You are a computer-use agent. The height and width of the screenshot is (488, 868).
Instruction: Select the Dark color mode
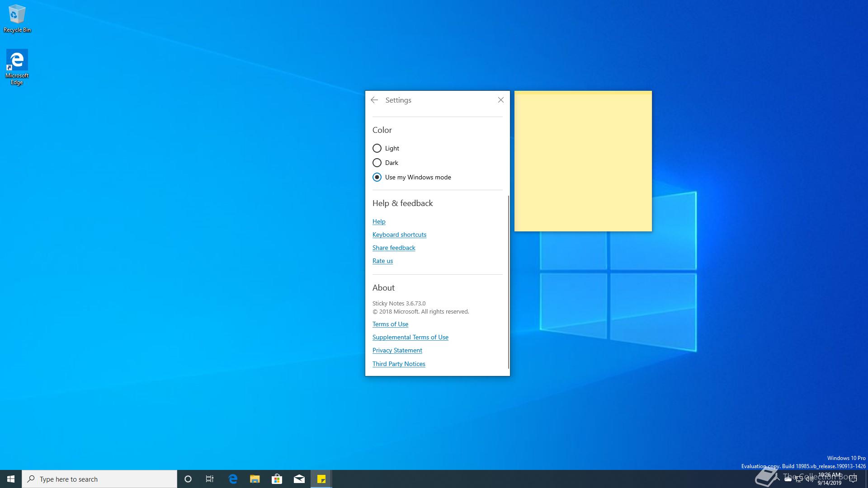tap(386, 163)
